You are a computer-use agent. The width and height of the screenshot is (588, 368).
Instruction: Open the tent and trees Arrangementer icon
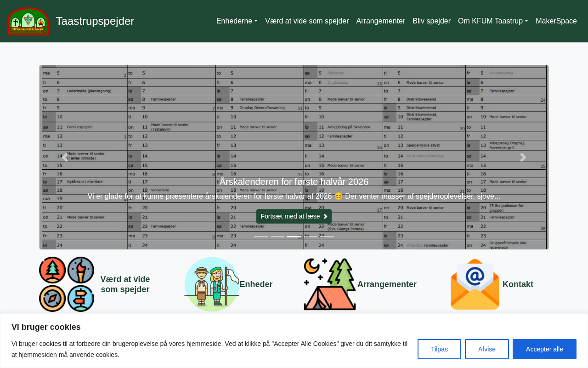click(330, 284)
